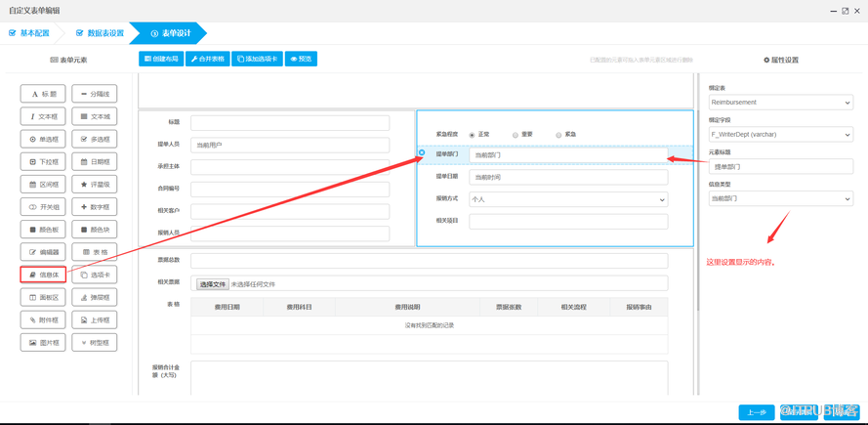
Task: Select the 信息体 form element
Action: [x=43, y=275]
